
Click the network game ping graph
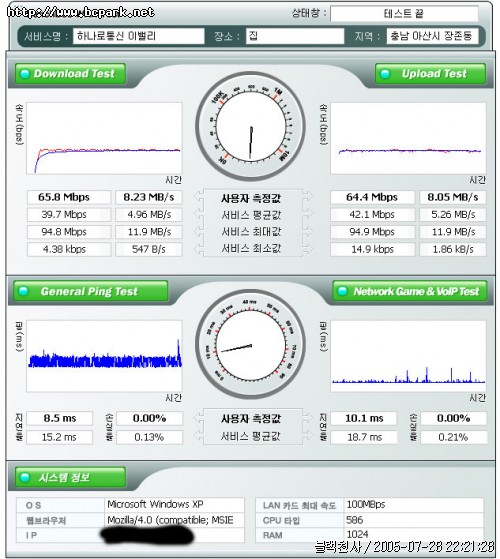tap(408, 356)
